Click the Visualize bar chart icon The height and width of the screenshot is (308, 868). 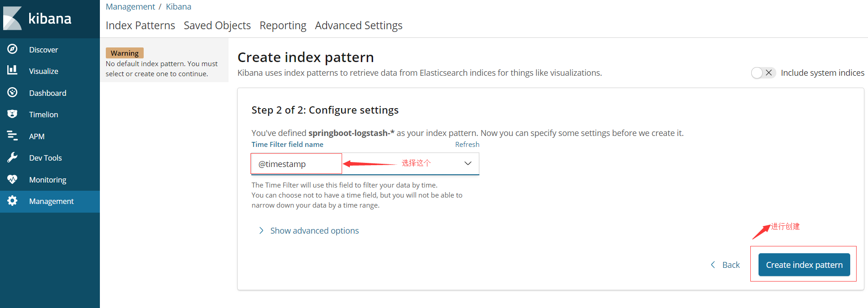click(x=12, y=70)
